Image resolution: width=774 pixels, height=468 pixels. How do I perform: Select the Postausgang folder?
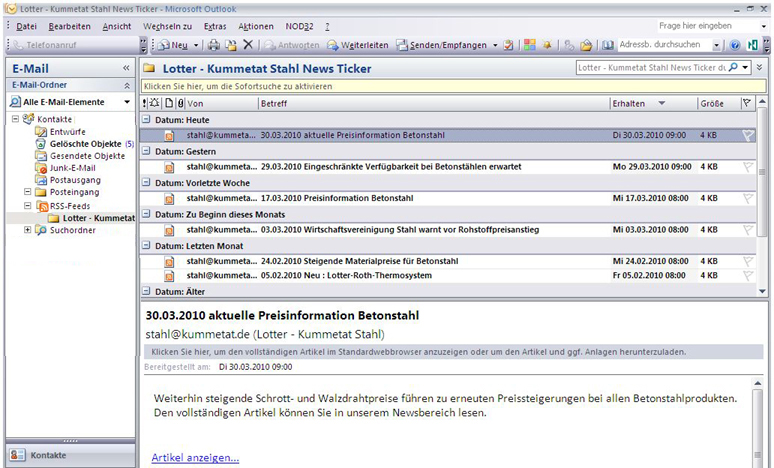(75, 180)
